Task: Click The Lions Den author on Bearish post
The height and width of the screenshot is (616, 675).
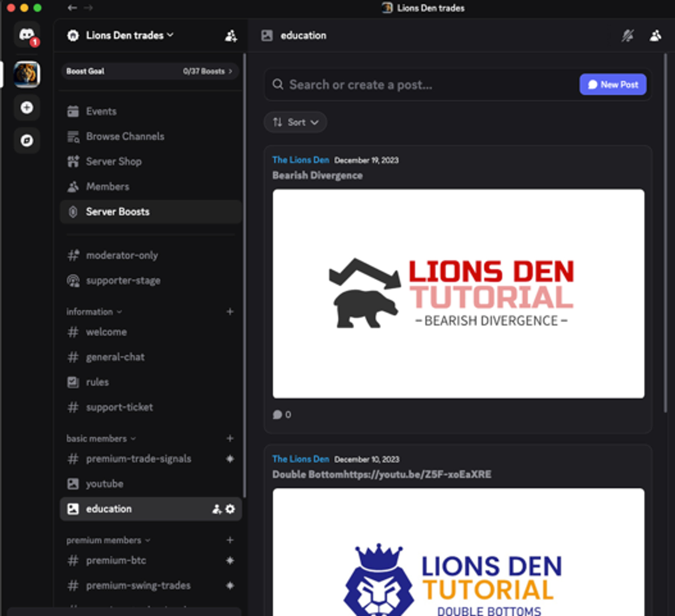Action: point(301,160)
